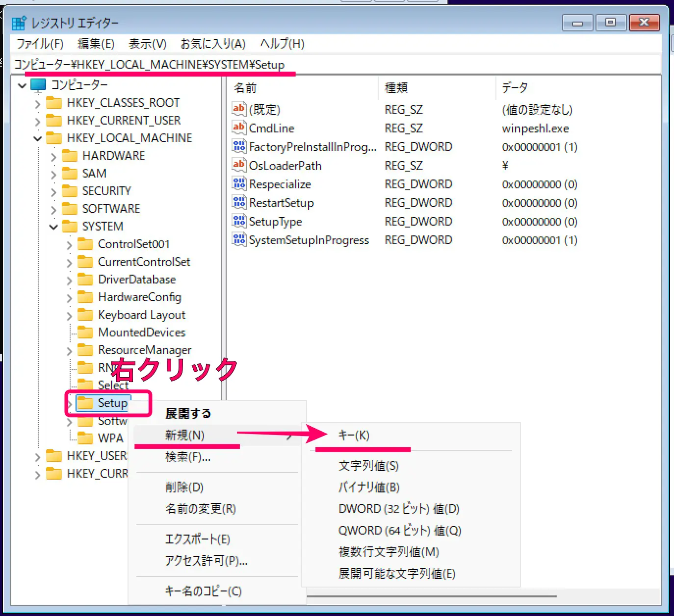Collapse the SYSTEM key node
This screenshot has height=616, width=674.
tap(53, 227)
